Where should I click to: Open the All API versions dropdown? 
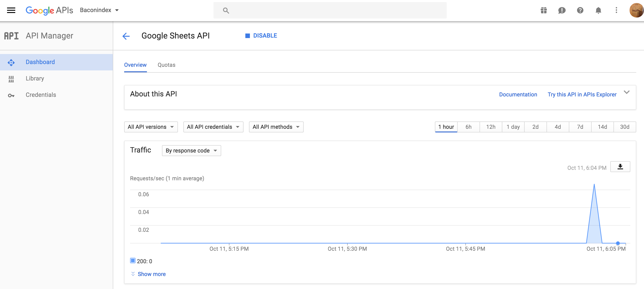151,127
